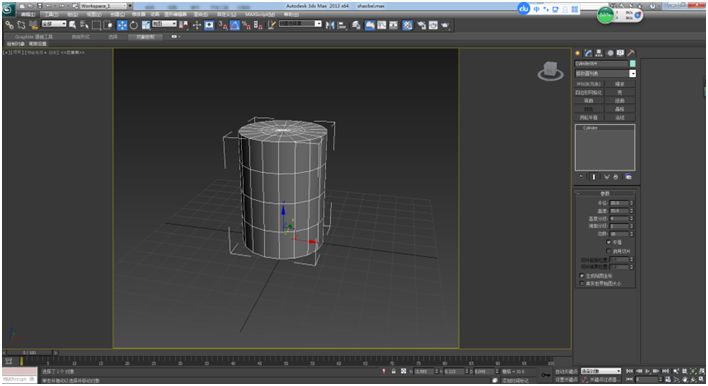
Task: Toggle the Selection Lock icon
Action: (x=393, y=371)
